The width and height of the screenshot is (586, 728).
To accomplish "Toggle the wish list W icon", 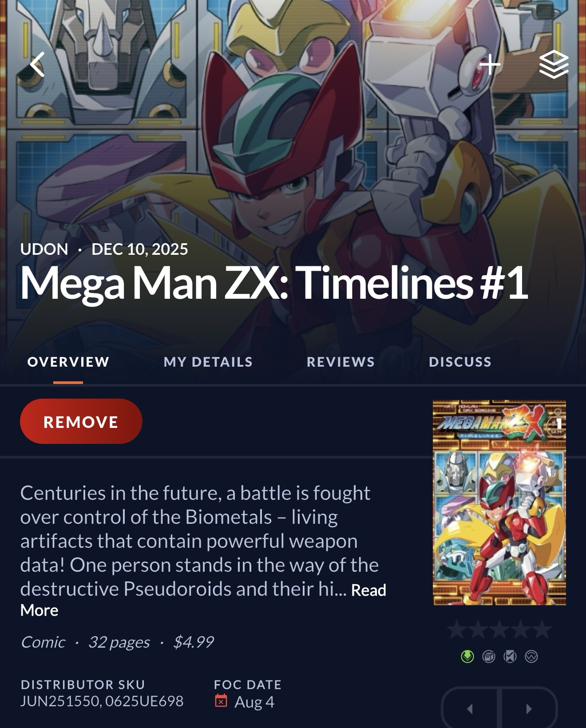I will point(531,656).
